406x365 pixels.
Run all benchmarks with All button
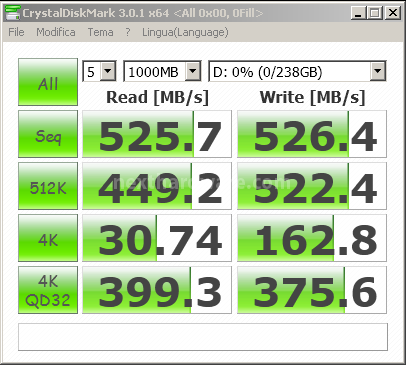[48, 82]
